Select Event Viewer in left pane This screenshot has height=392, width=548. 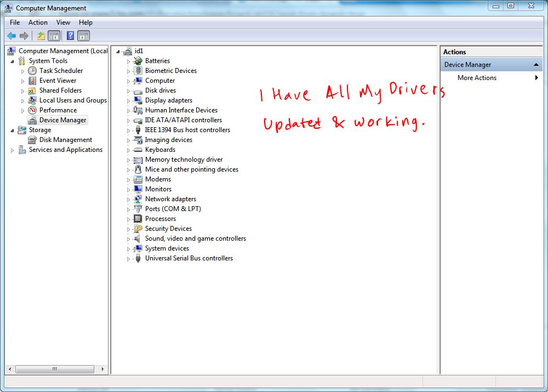click(58, 81)
